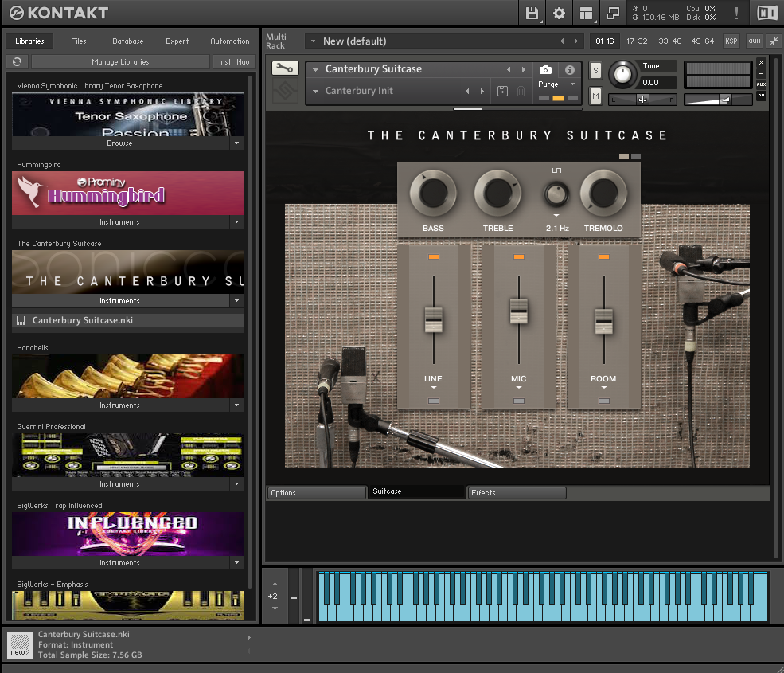Open the save/load files menu icon
This screenshot has height=673, width=784.
(x=532, y=13)
